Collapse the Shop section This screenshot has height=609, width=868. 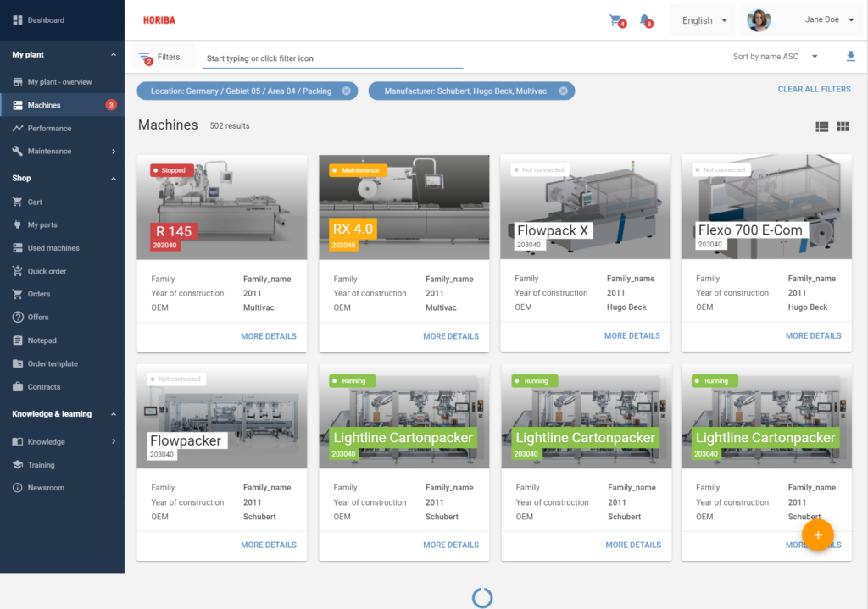pyautogui.click(x=114, y=179)
